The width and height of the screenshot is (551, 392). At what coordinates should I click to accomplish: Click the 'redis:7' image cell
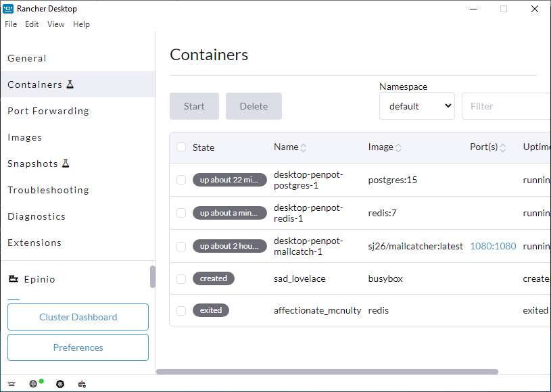point(382,213)
